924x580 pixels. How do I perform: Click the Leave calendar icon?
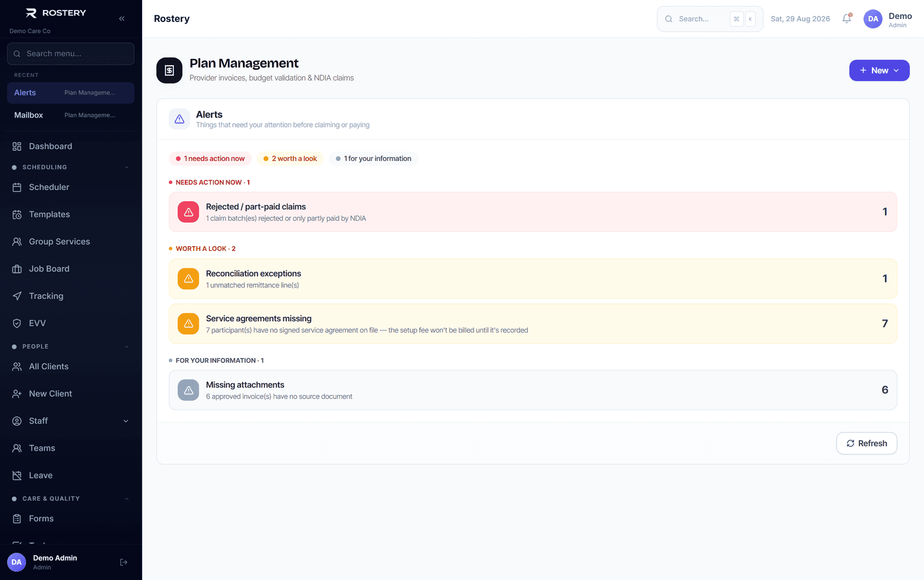pos(17,475)
